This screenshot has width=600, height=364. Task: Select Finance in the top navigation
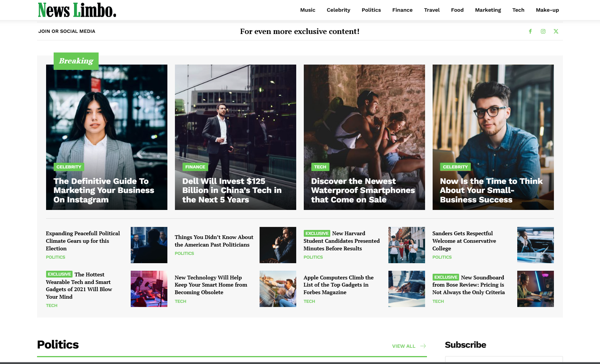[x=402, y=10]
